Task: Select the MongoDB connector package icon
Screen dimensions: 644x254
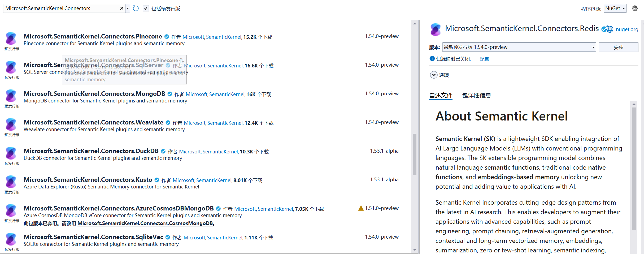Action: 11,96
